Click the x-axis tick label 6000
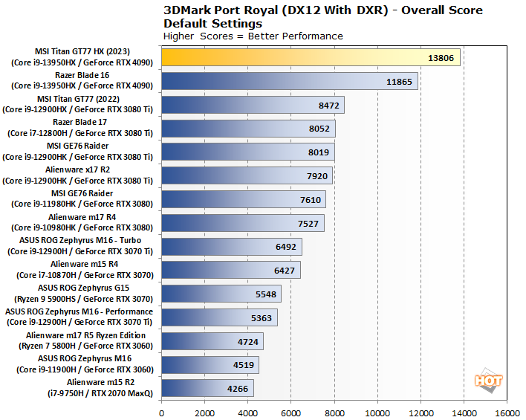This screenshot has height=420, width=526. click(290, 413)
